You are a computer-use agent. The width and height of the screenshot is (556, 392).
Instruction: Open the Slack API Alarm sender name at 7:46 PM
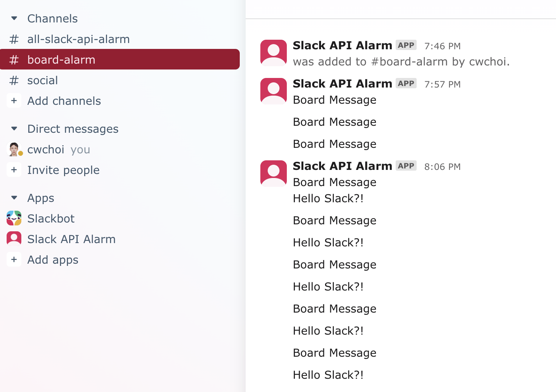pos(342,45)
